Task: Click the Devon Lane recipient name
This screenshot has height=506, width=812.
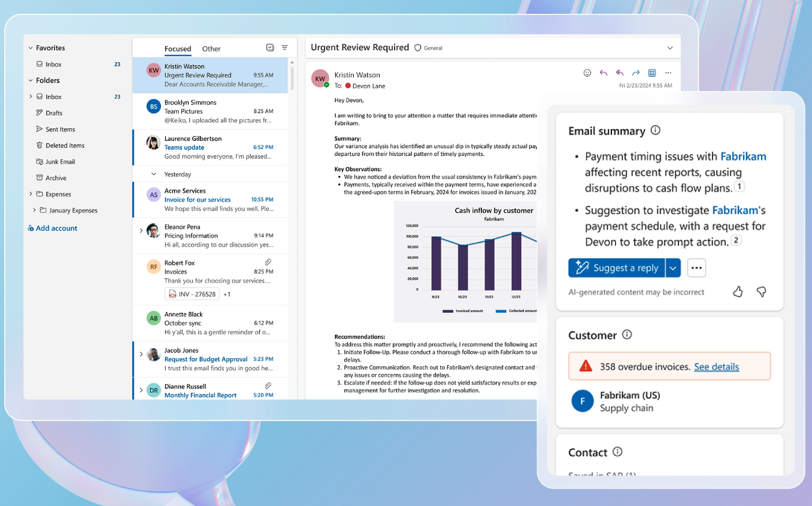Action: coord(369,86)
